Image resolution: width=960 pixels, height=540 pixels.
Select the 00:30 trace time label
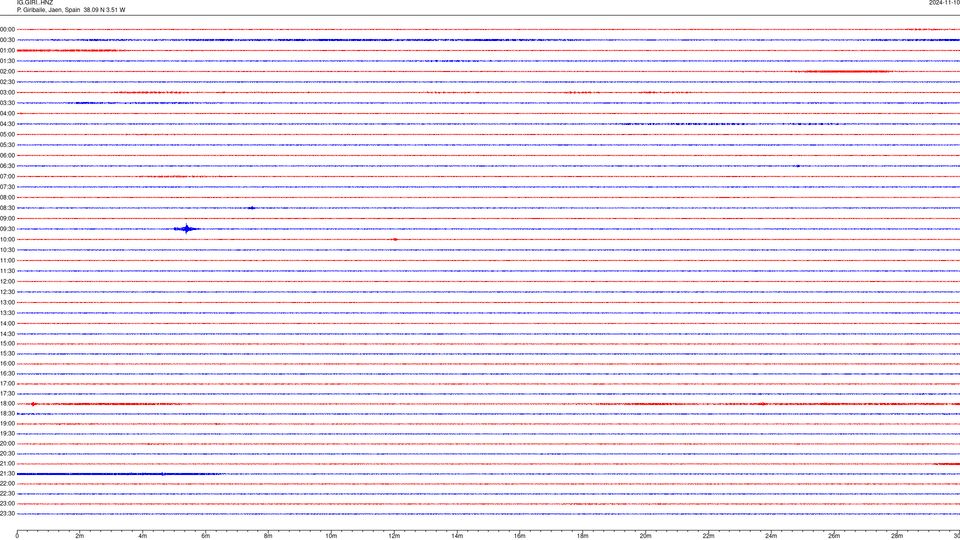[x=7, y=40]
